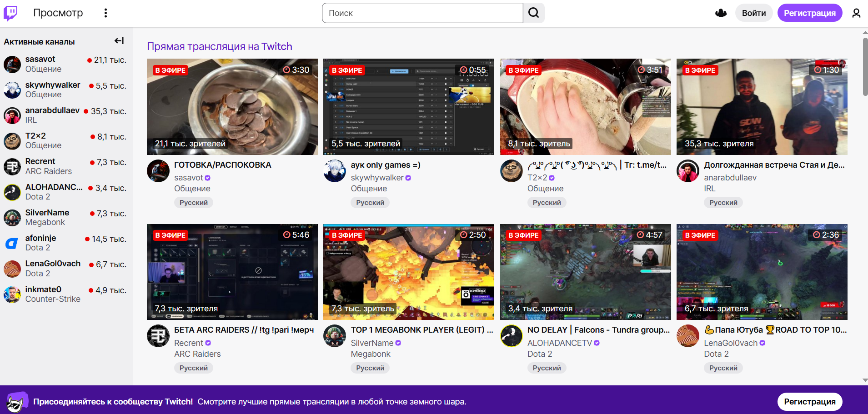This screenshot has width=868, height=414.
Task: Open the ALOHADANCETV Dota 2 stream thumbnail
Action: (x=586, y=272)
